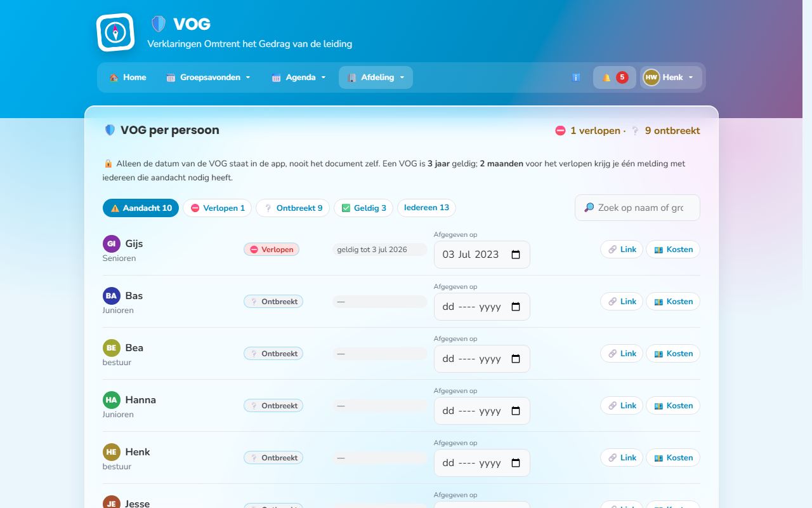This screenshot has width=812, height=508.
Task: Open Kosten for Gijs
Action: pos(673,250)
